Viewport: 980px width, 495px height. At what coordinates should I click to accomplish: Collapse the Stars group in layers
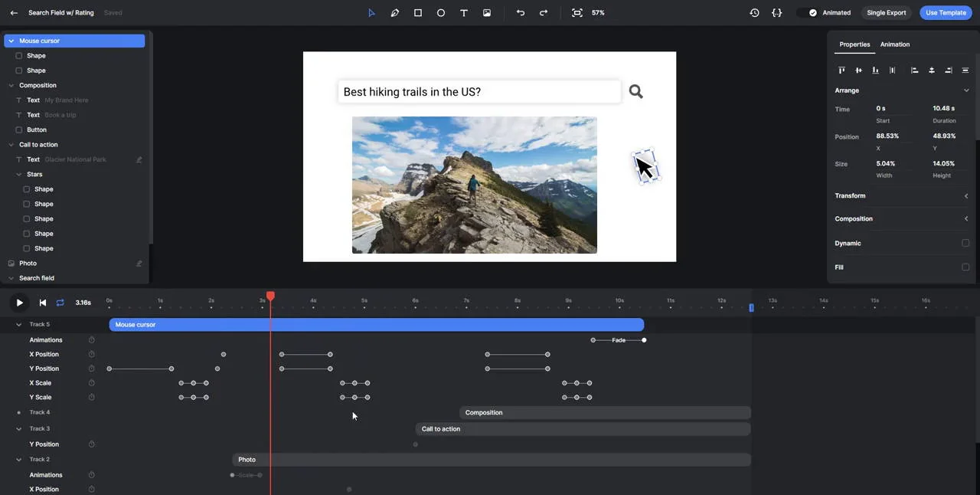[19, 175]
